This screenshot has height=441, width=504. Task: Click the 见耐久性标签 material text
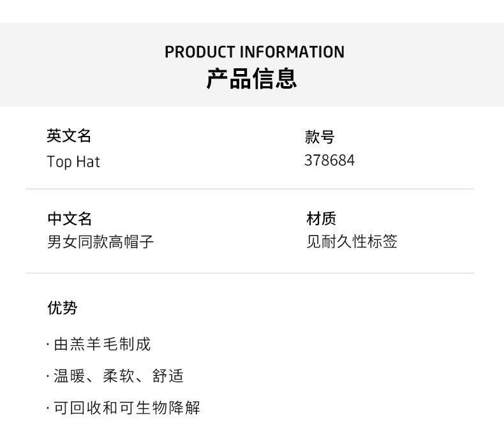click(352, 242)
